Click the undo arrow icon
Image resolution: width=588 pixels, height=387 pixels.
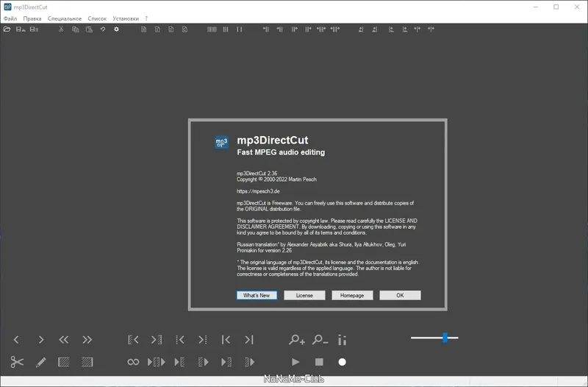tap(103, 29)
